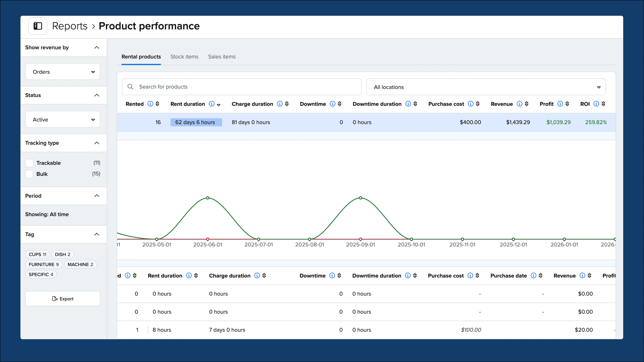Click the search magnifier icon
The width and height of the screenshot is (644, 362).
click(130, 87)
